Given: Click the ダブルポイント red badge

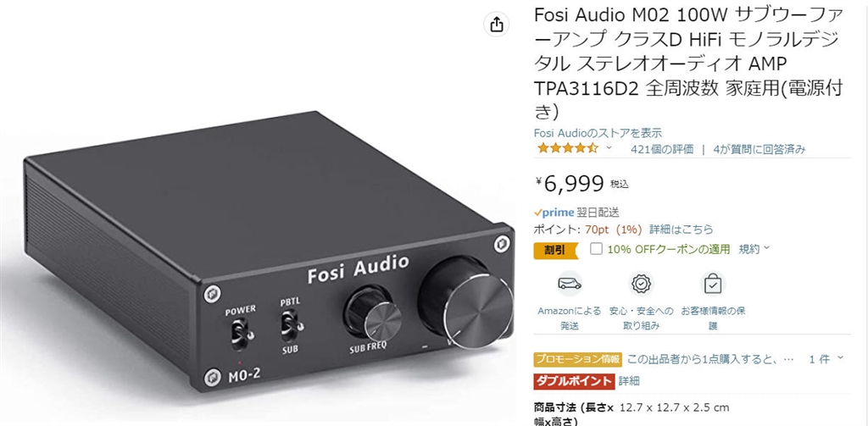Looking at the screenshot, I should pos(574,380).
